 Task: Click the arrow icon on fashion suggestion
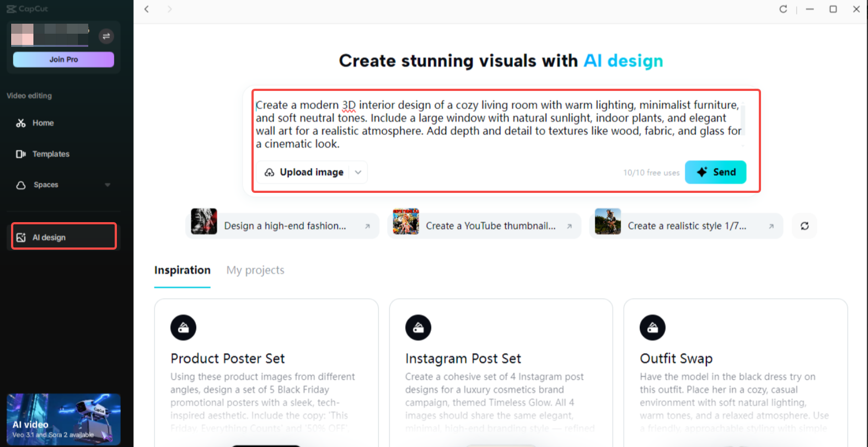pos(367,226)
